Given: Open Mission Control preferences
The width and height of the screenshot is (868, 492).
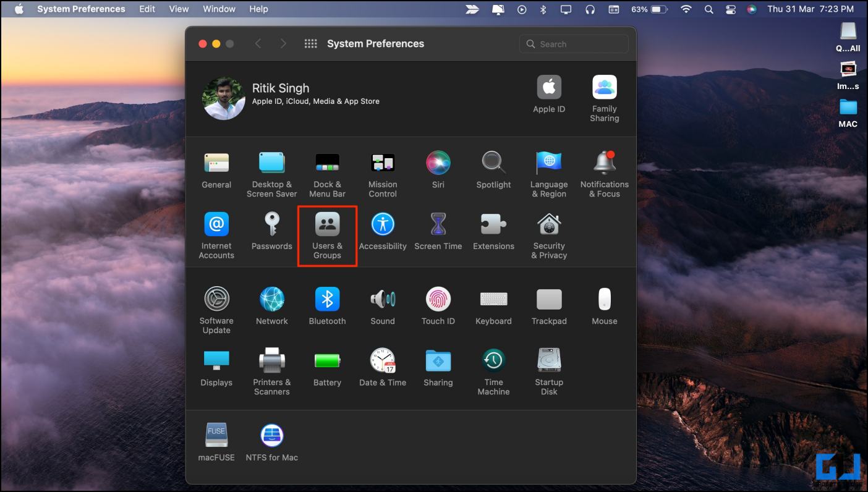Looking at the screenshot, I should click(x=383, y=175).
